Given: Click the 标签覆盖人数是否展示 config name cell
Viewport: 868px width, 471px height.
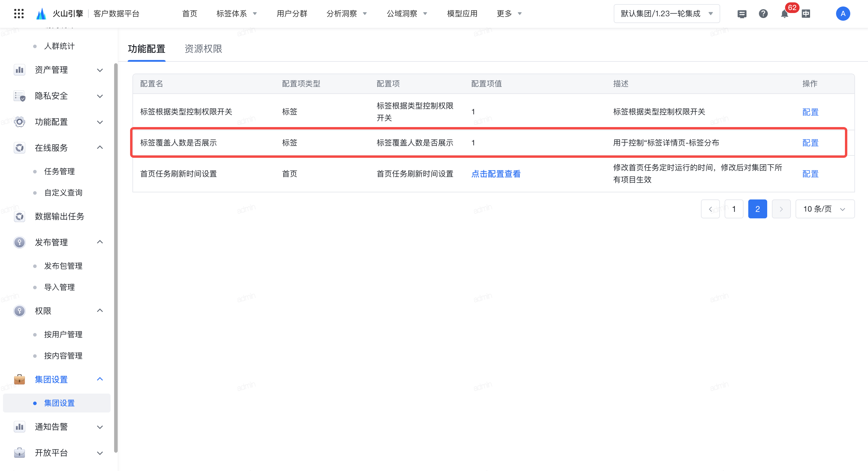Looking at the screenshot, I should pos(178,143).
